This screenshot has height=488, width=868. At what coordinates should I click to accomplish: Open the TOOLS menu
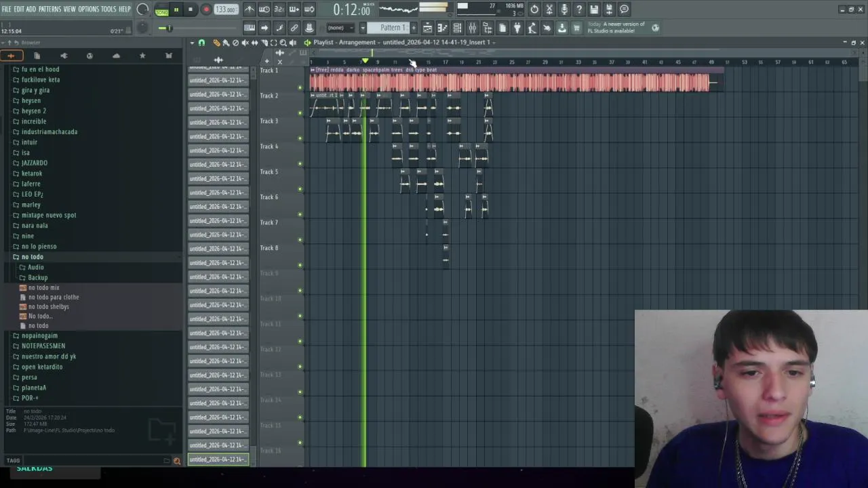tap(108, 9)
